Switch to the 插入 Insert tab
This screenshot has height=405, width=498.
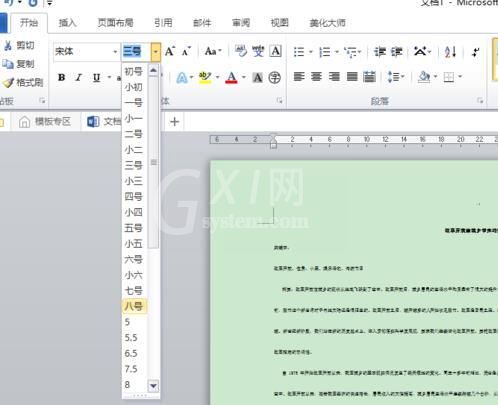pyautogui.click(x=68, y=23)
